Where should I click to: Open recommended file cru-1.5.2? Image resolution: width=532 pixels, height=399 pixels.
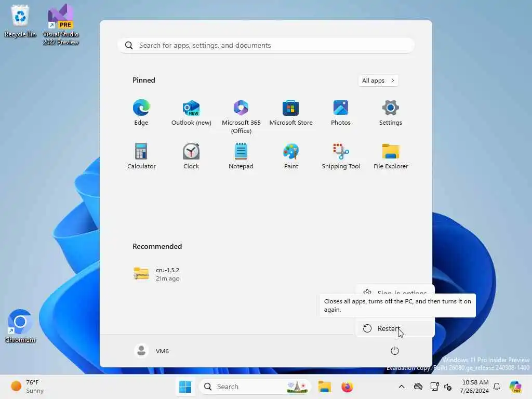157,274
